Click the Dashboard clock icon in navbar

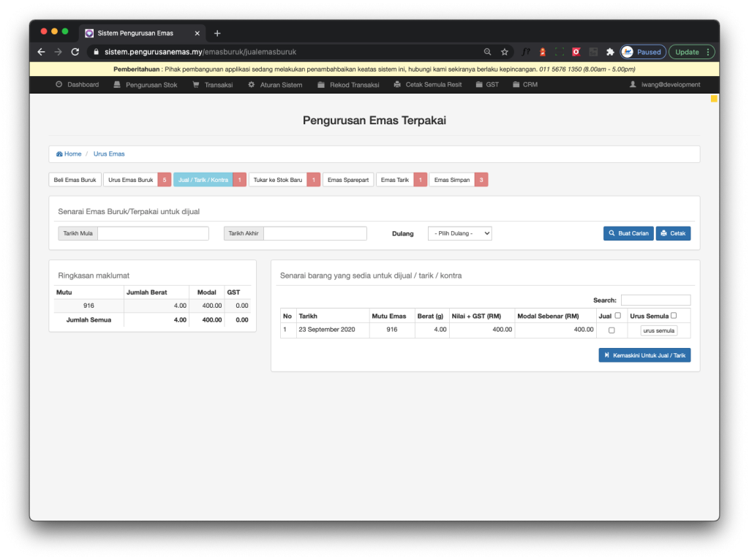pos(59,85)
